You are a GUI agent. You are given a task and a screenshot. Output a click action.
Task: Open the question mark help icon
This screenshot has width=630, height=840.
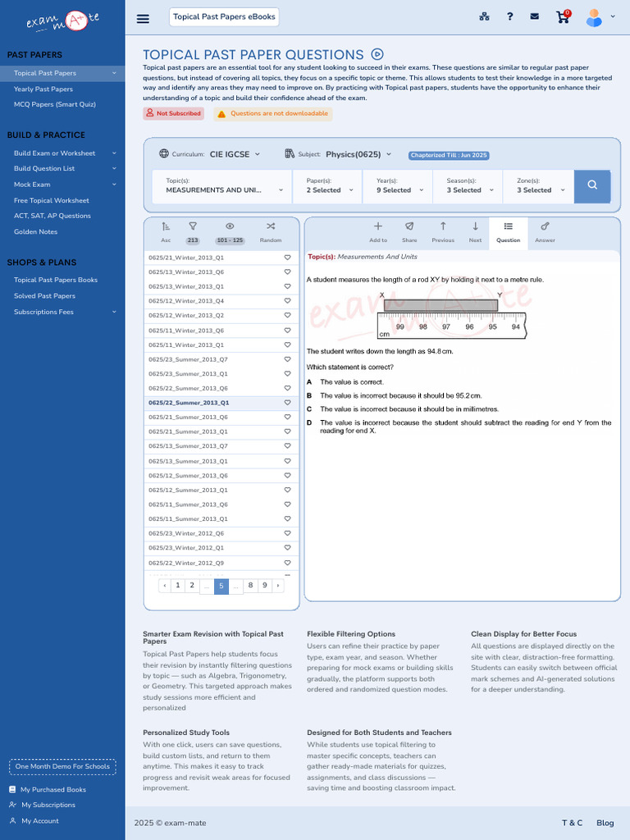click(510, 16)
